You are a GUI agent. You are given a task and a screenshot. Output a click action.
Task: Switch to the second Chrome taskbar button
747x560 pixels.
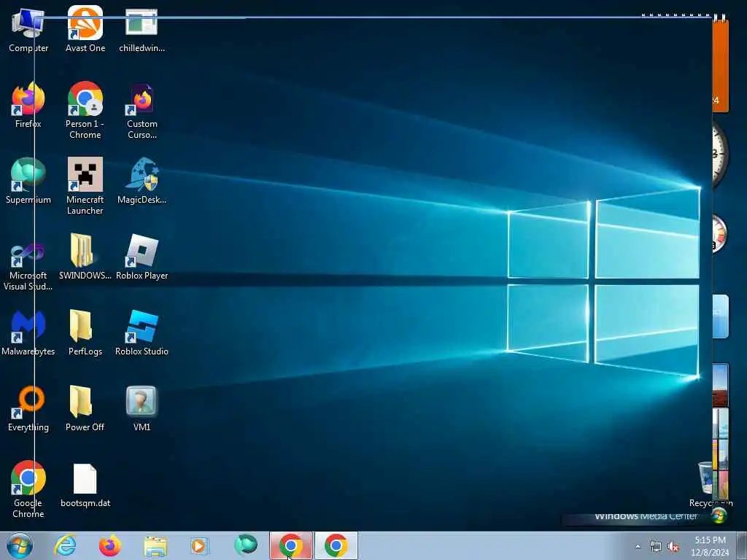[x=336, y=545]
